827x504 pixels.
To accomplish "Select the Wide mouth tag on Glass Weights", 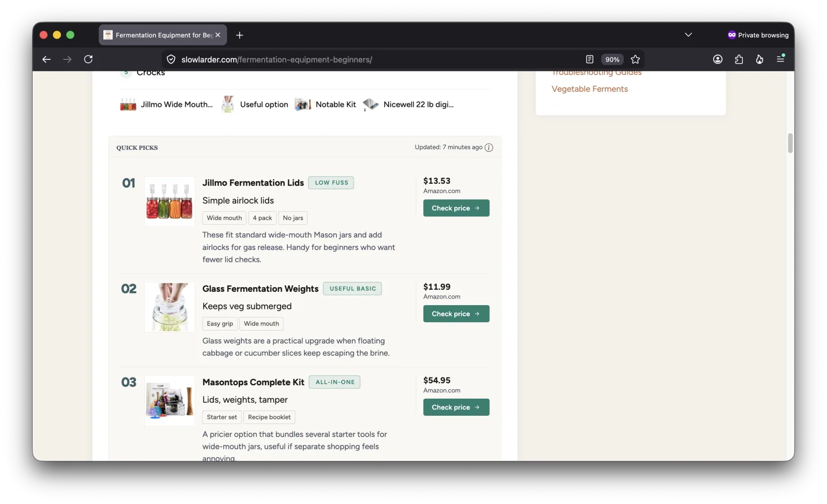I will coord(262,324).
